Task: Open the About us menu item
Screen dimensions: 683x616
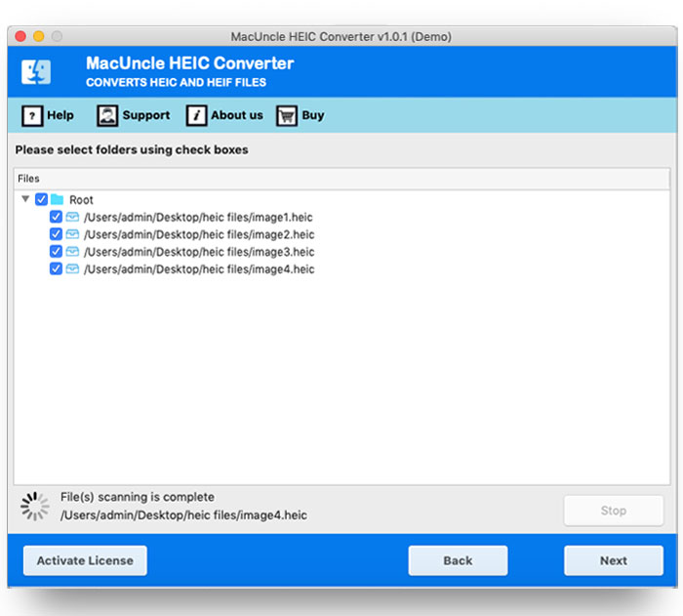Action: point(224,116)
